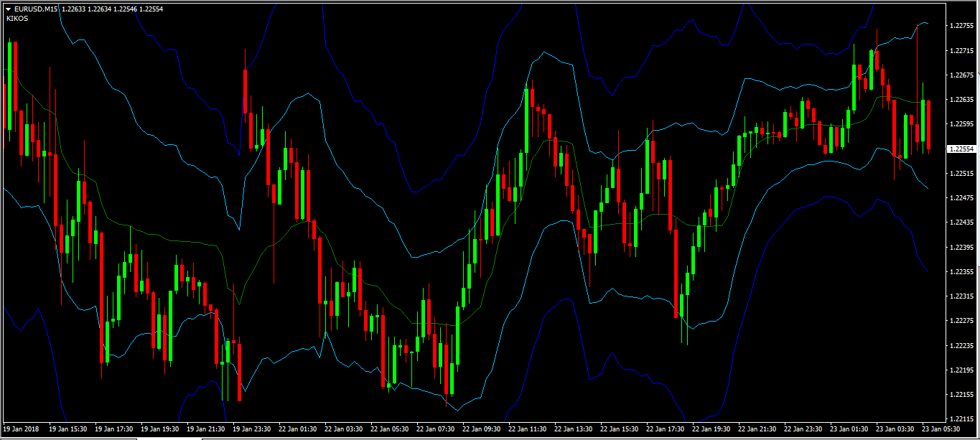Click the 22 Jan 21:30 time label
Image resolution: width=980 pixels, height=440 pixels.
pos(756,429)
